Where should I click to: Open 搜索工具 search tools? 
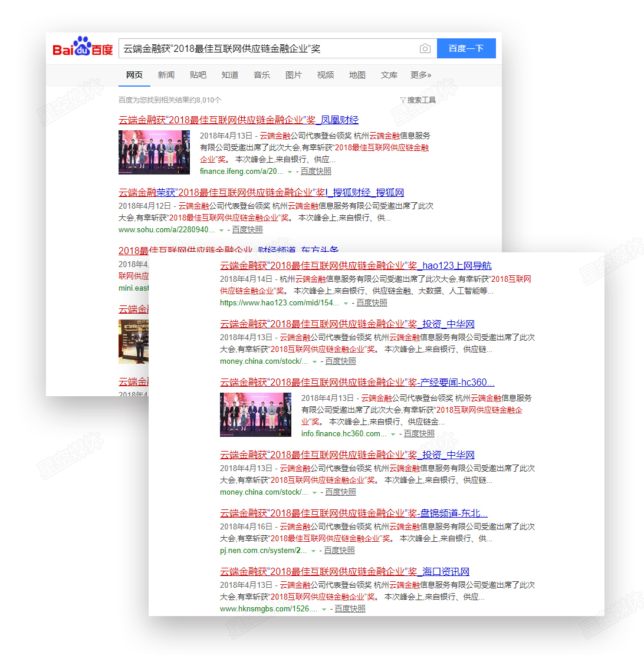pos(421,100)
